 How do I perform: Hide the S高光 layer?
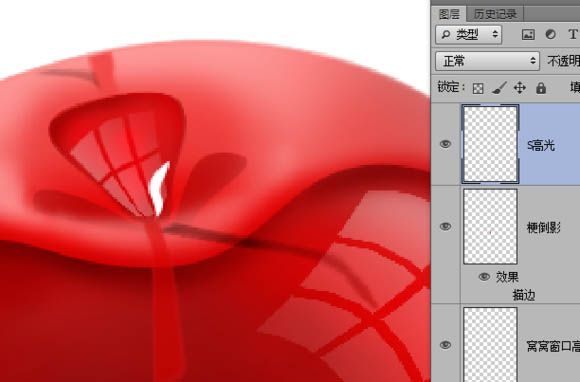tap(446, 144)
